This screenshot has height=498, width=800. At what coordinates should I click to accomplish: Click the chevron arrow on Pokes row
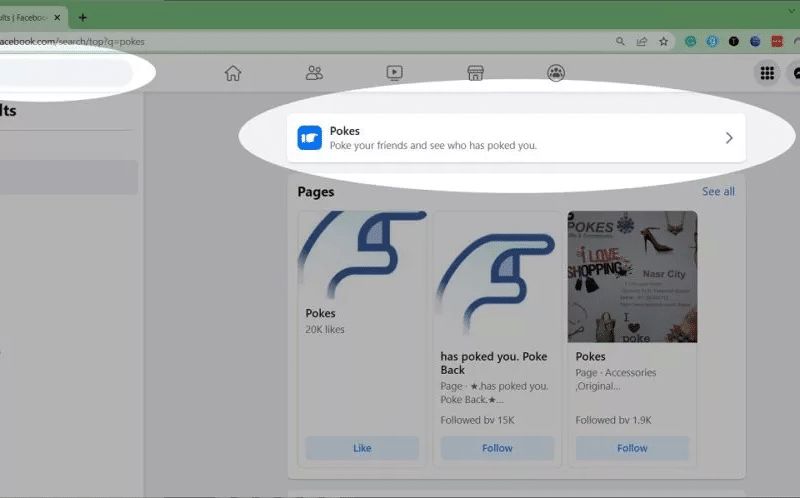click(729, 138)
